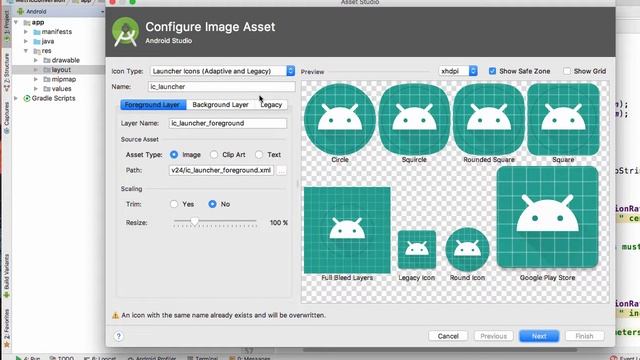Image resolution: width=640 pixels, height=360 pixels.
Task: Click the mipmap folder icon
Action: point(47,79)
